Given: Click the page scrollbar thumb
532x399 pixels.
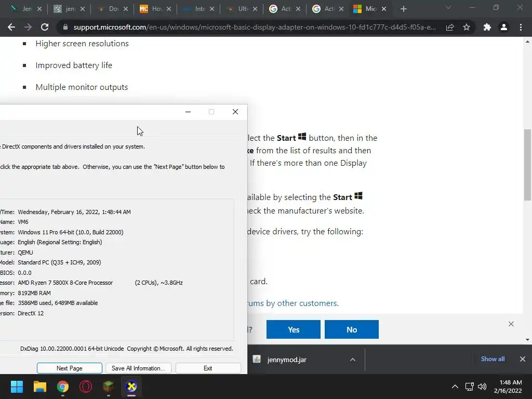Looking at the screenshot, I should click(x=527, y=165).
